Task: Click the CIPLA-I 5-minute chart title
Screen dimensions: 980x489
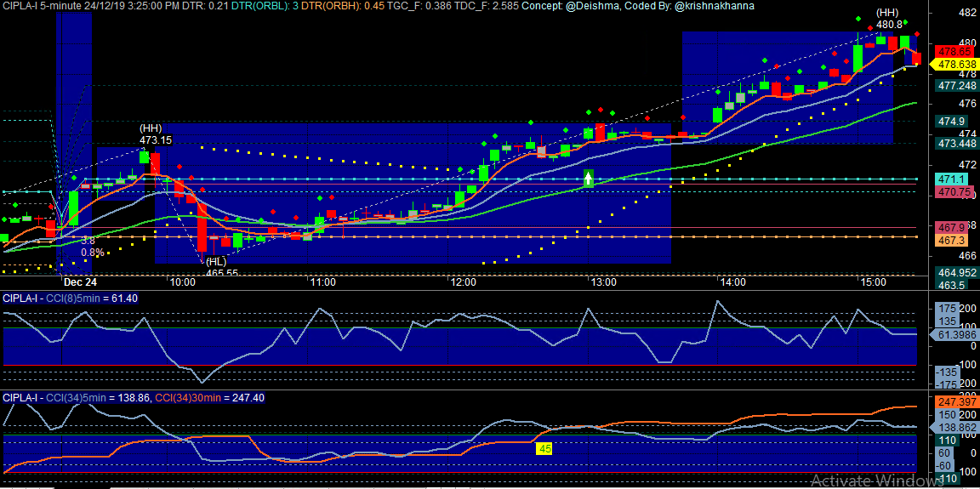Action: tap(43, 6)
